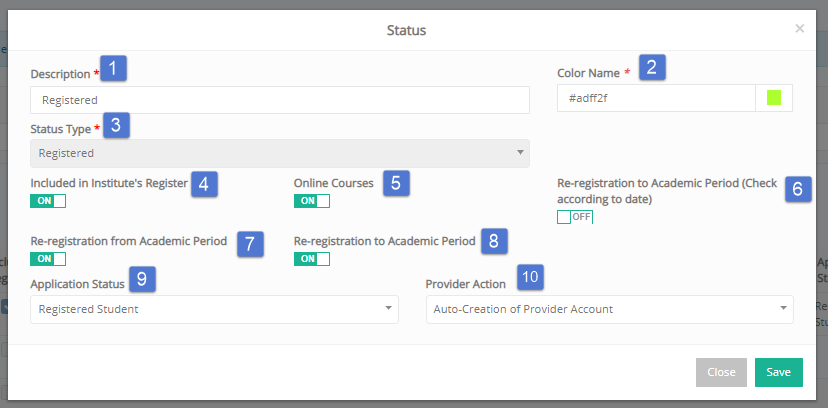Click the gray Close button
Viewport: 828px width, 408px height.
coord(721,372)
